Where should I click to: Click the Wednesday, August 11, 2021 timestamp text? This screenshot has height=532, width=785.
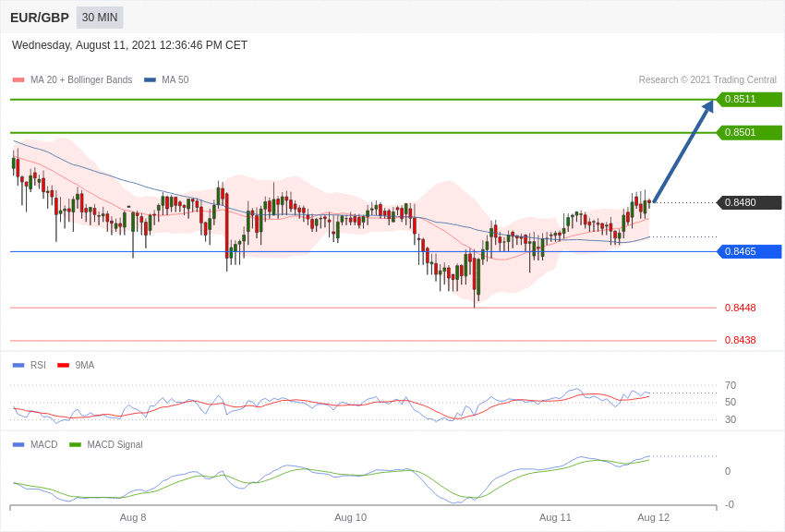coord(129,45)
